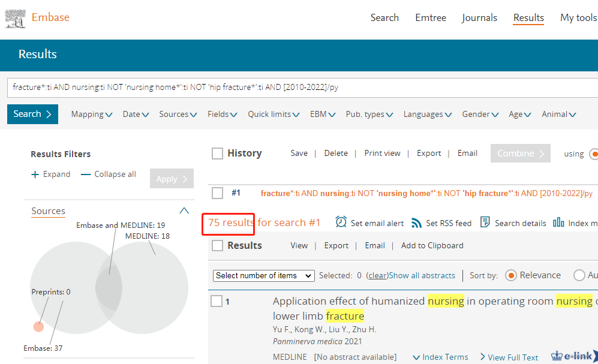Image resolution: width=598 pixels, height=364 pixels.
Task: Click View in the Results bar
Action: point(299,245)
